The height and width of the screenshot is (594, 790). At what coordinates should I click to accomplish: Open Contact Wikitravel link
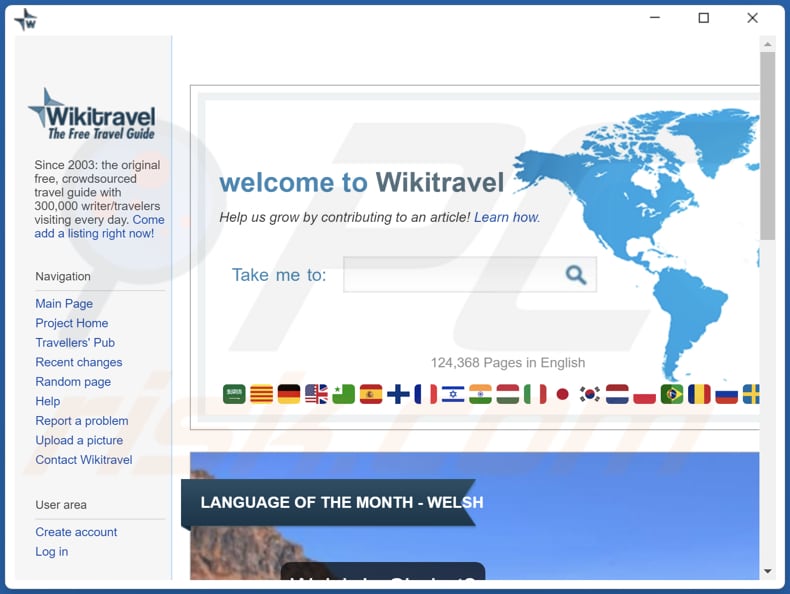(x=84, y=459)
